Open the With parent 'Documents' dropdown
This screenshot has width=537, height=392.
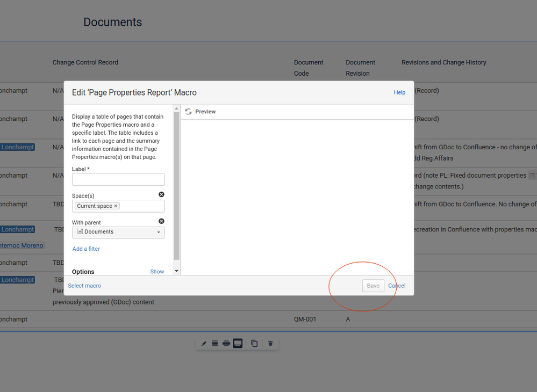tap(118, 233)
